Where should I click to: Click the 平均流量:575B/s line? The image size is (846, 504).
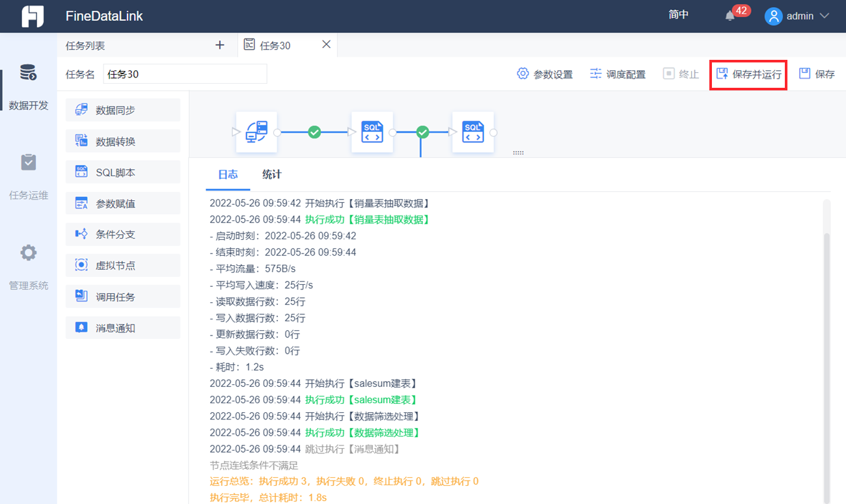(x=253, y=269)
